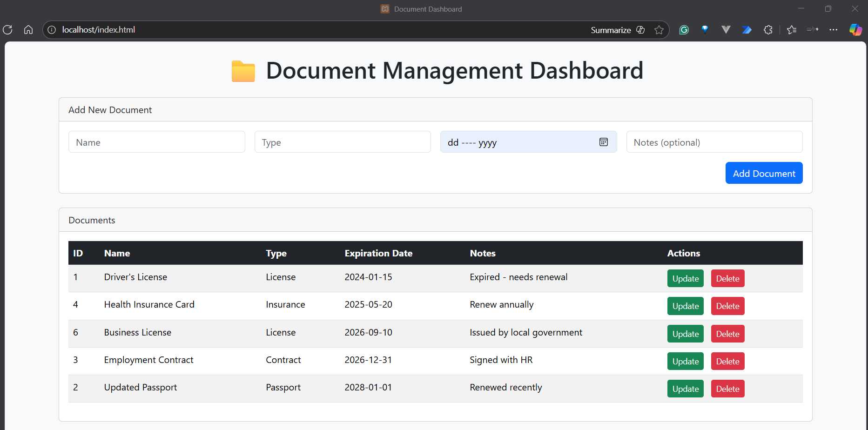The image size is (868, 430).
Task: Select the 'Updated Passport' name cell
Action: pyautogui.click(x=141, y=387)
